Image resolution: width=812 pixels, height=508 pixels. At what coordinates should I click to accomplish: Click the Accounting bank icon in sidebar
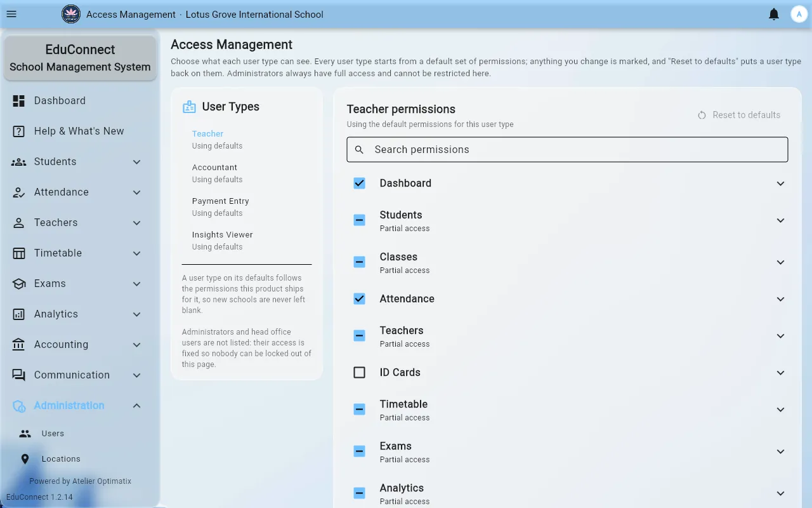[19, 345]
